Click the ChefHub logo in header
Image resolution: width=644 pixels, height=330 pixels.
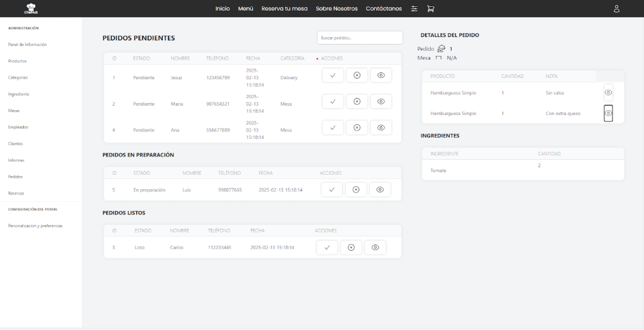(x=31, y=9)
